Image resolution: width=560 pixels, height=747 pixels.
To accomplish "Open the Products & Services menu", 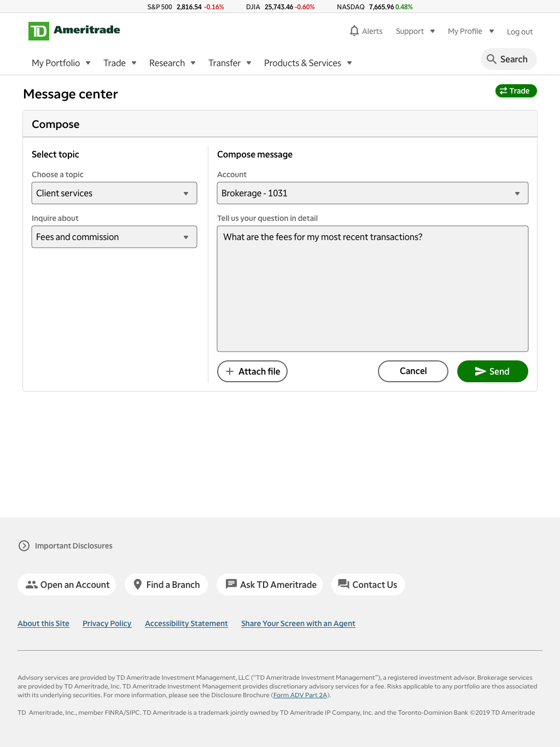I will click(308, 63).
